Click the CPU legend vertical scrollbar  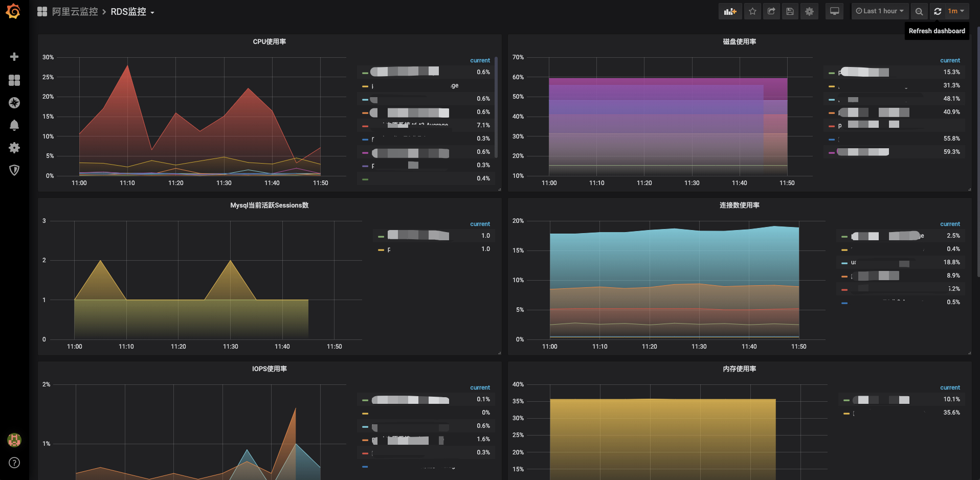(x=496, y=107)
